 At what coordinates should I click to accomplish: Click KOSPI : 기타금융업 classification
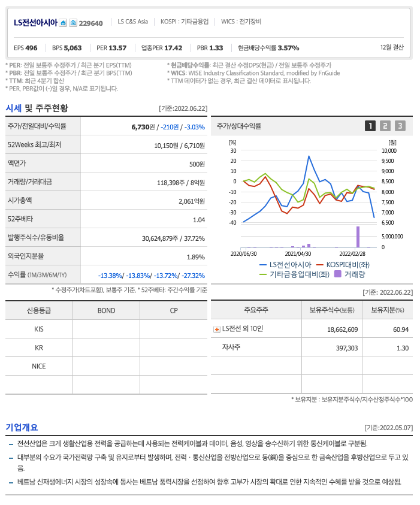click(x=185, y=22)
